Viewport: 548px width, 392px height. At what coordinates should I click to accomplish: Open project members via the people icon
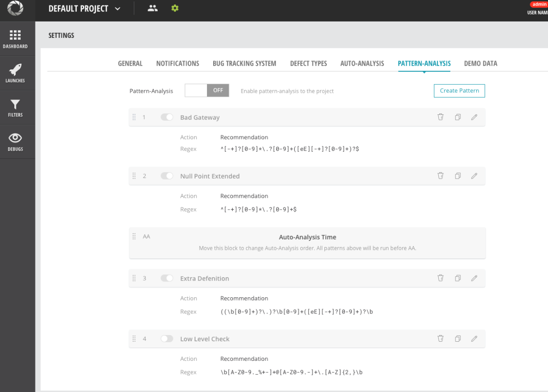coord(152,8)
